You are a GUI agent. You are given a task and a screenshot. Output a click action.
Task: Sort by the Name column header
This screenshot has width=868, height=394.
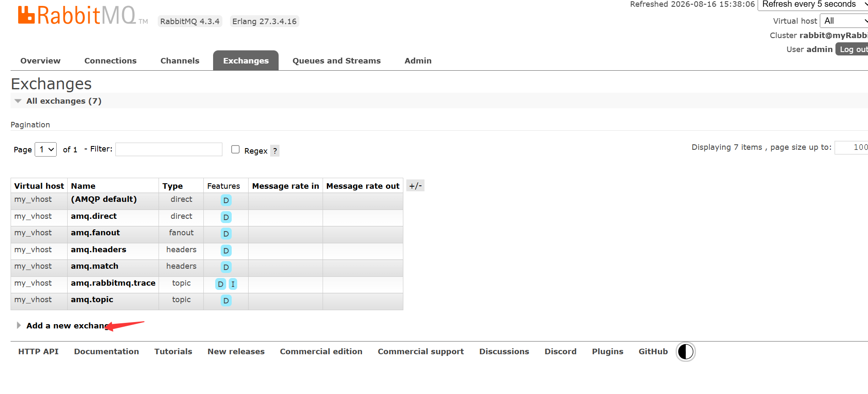[83, 186]
